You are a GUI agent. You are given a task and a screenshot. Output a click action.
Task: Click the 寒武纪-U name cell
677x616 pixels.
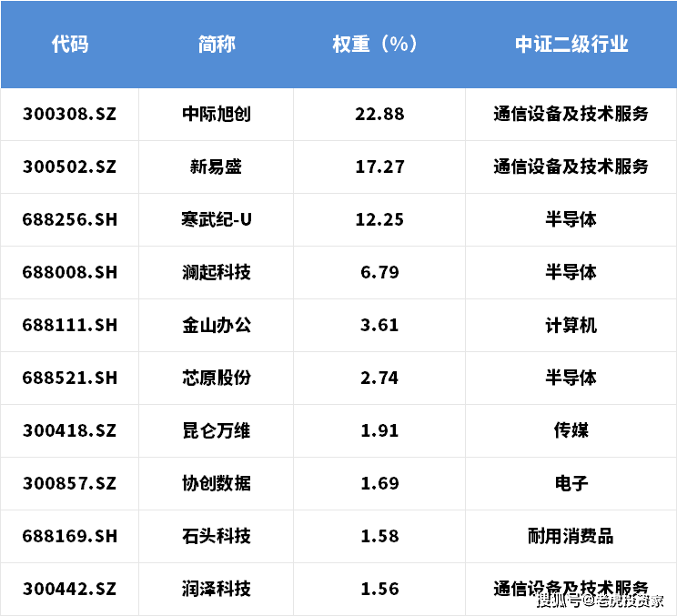point(216,220)
